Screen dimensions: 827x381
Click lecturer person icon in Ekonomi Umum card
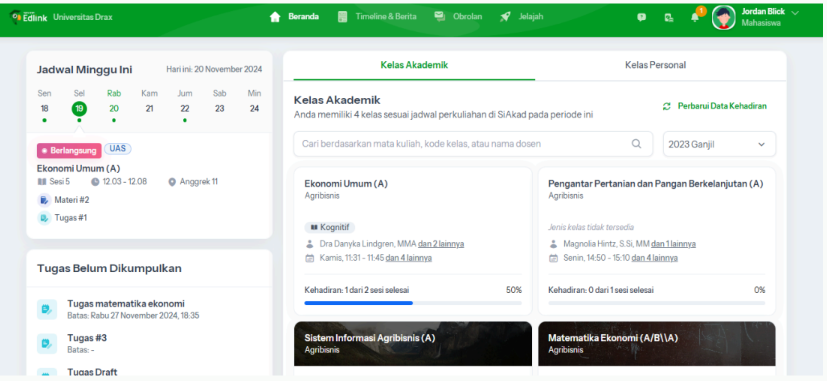pyautogui.click(x=310, y=244)
